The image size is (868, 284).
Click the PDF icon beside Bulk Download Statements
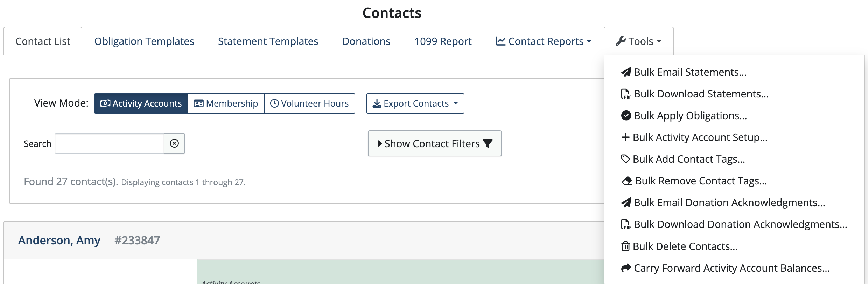tap(626, 94)
